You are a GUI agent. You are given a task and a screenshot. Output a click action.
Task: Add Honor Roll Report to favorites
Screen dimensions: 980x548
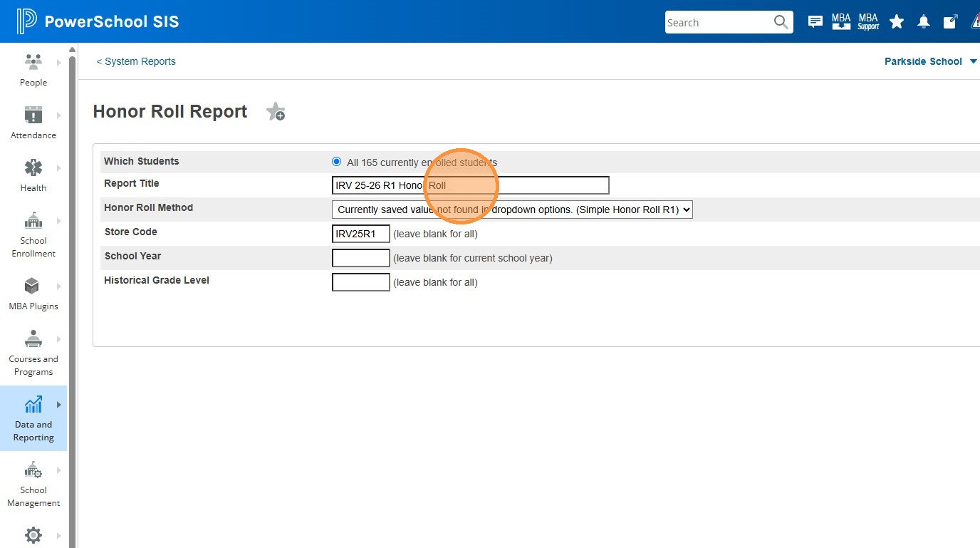click(x=276, y=112)
